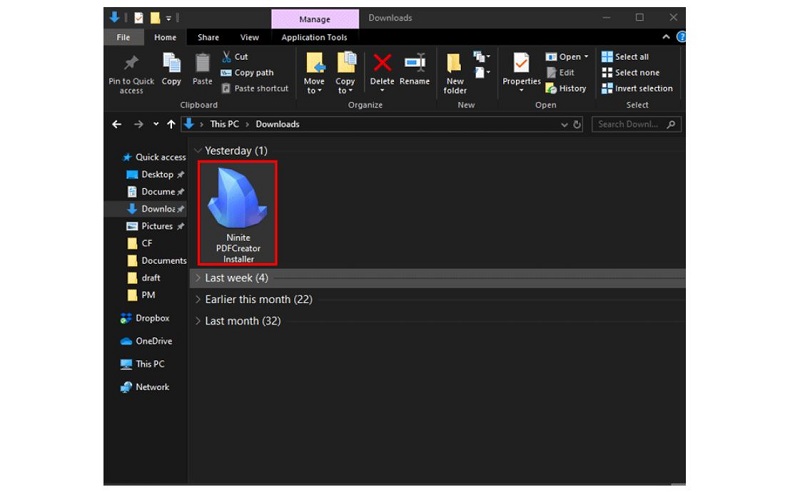Open Network in the navigation pane
Image resolution: width=800 pixels, height=492 pixels.
coord(145,387)
